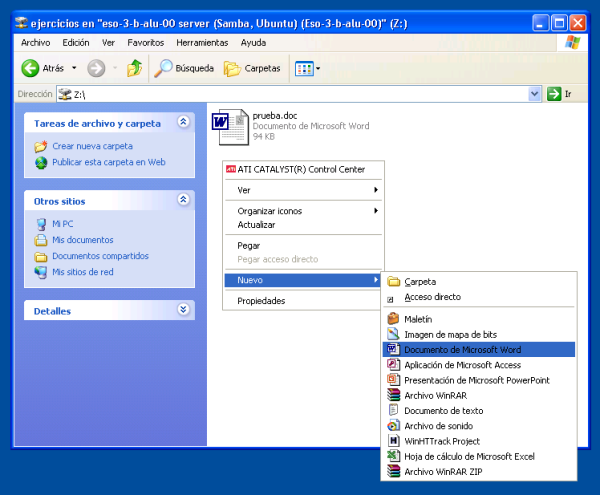Toggle the Carpetas folder pane button

[252, 68]
